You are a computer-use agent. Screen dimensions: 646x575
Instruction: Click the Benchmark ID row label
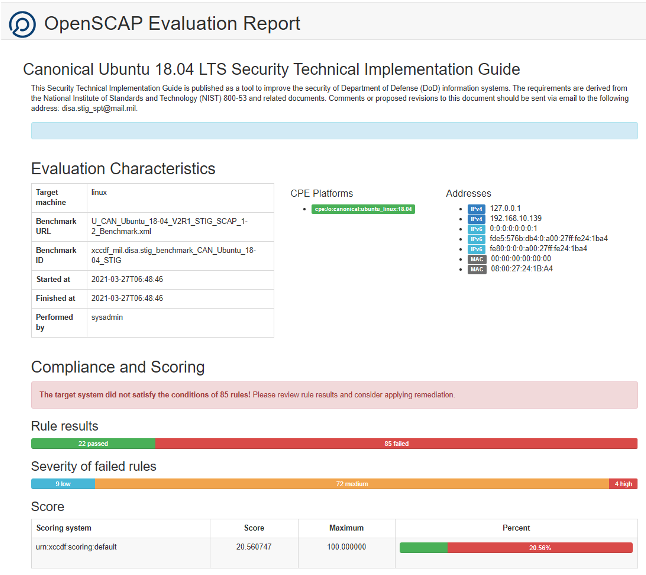point(56,255)
